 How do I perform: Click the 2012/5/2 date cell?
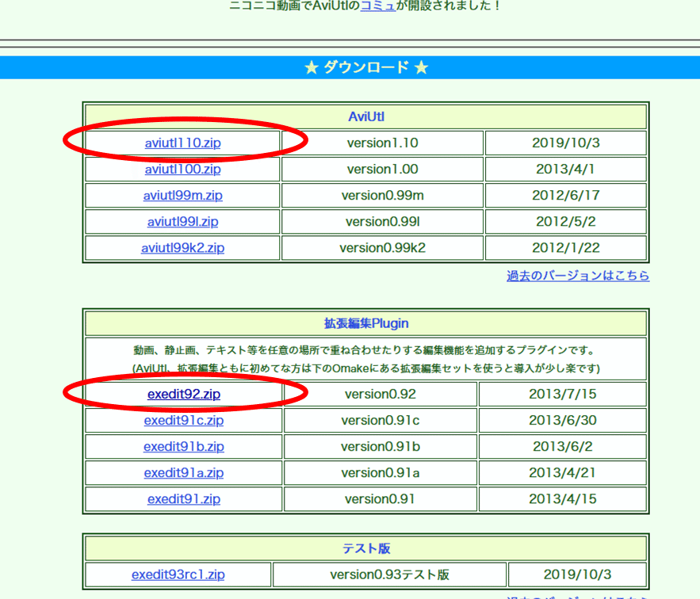click(565, 221)
